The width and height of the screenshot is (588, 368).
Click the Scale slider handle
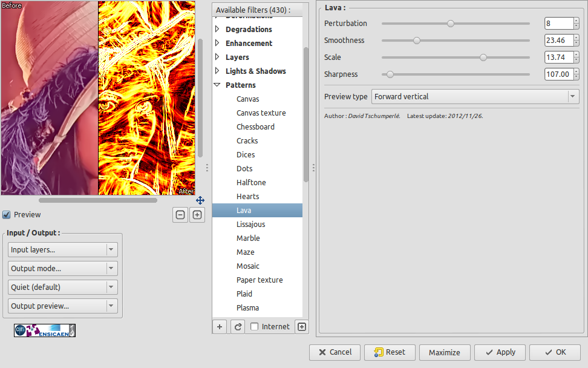click(x=483, y=57)
